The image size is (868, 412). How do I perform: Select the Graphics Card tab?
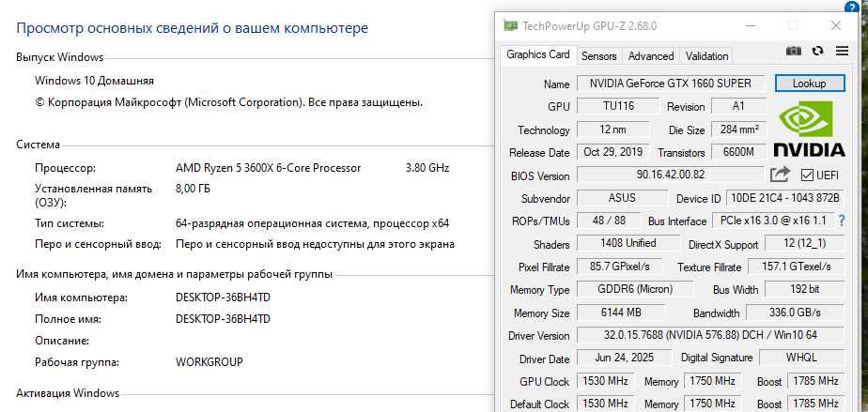(537, 54)
